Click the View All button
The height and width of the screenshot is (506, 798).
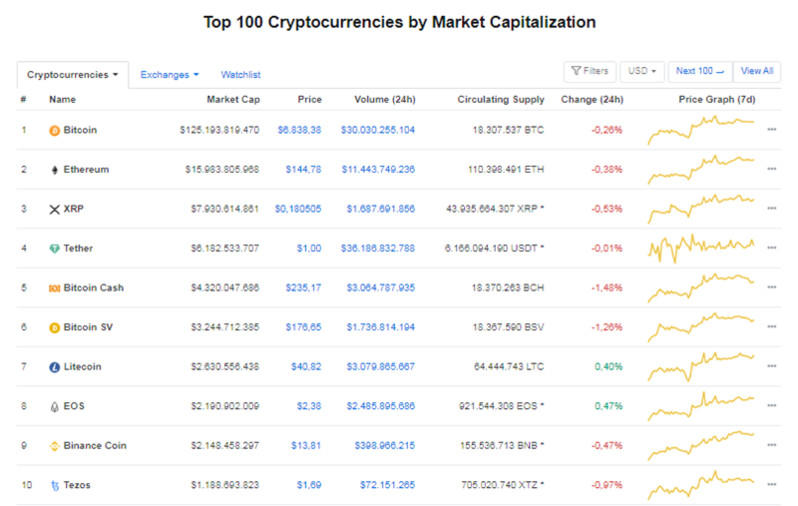[757, 72]
